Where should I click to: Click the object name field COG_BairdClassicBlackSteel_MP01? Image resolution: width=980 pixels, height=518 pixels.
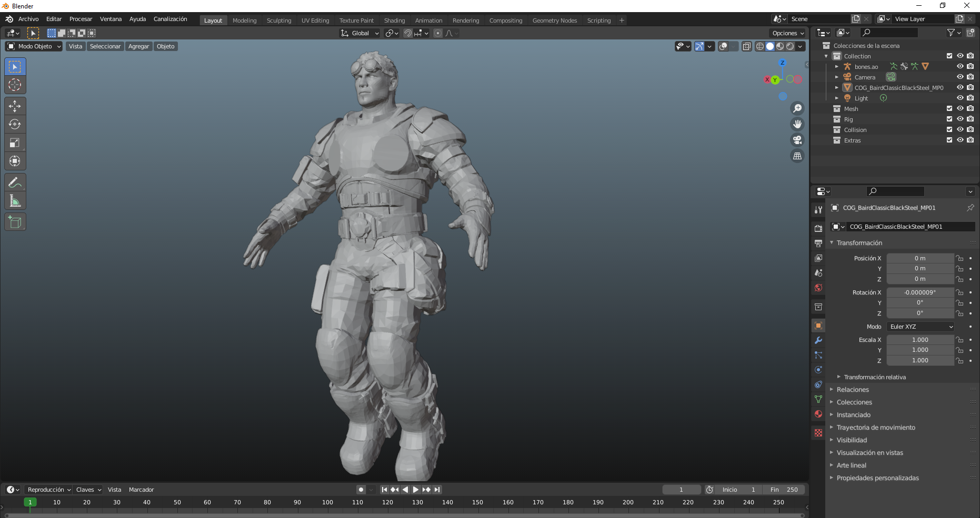click(x=910, y=227)
